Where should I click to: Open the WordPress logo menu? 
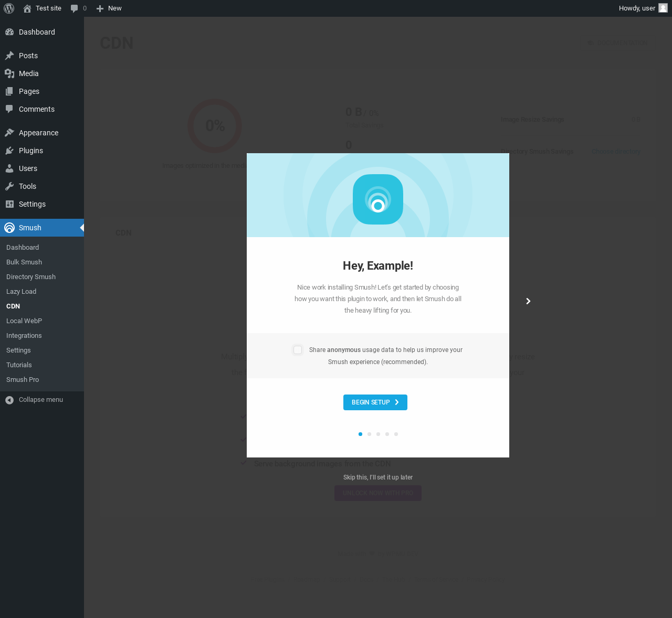click(x=9, y=8)
